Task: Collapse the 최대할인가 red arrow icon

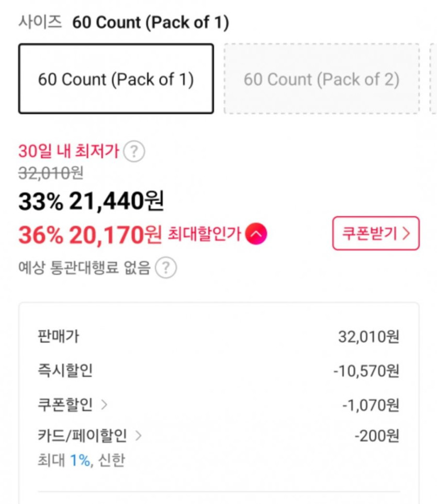Action: click(x=257, y=234)
